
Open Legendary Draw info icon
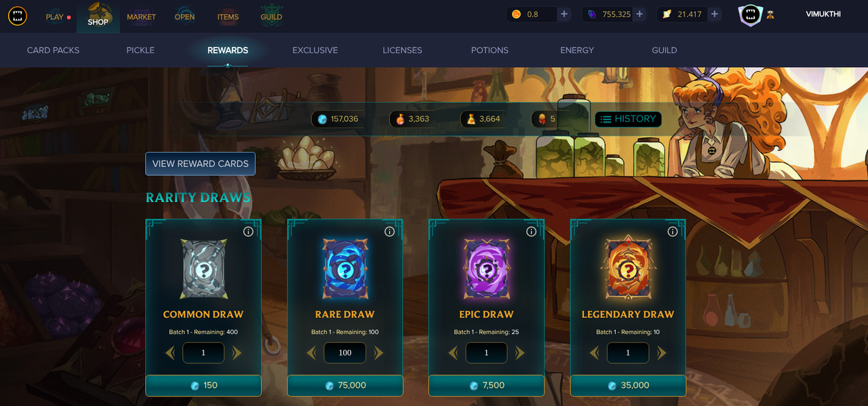[x=673, y=232]
